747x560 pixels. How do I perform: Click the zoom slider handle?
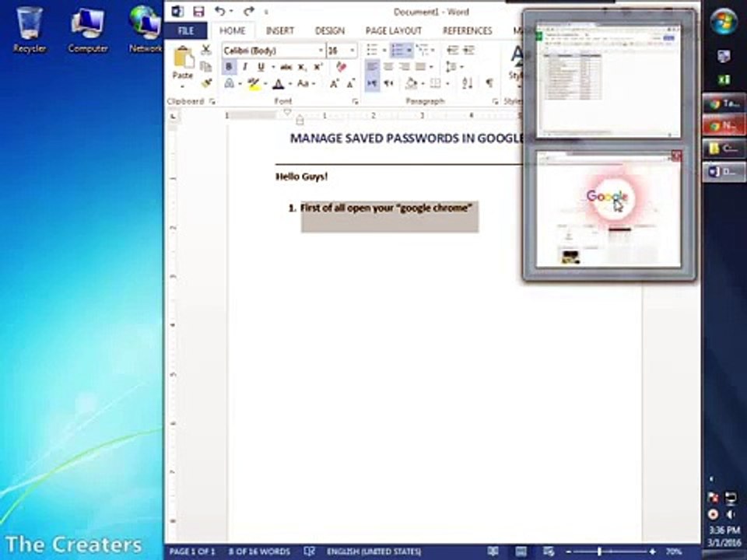(x=599, y=551)
